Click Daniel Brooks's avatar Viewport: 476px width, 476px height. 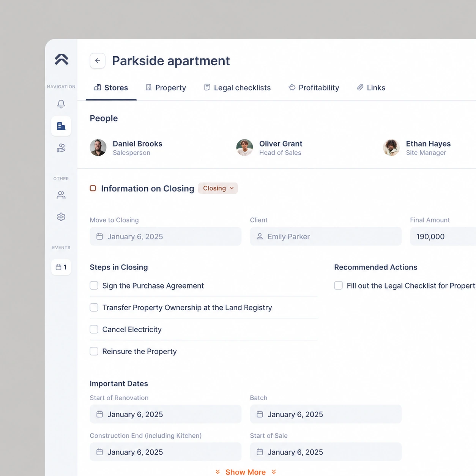pos(98,148)
